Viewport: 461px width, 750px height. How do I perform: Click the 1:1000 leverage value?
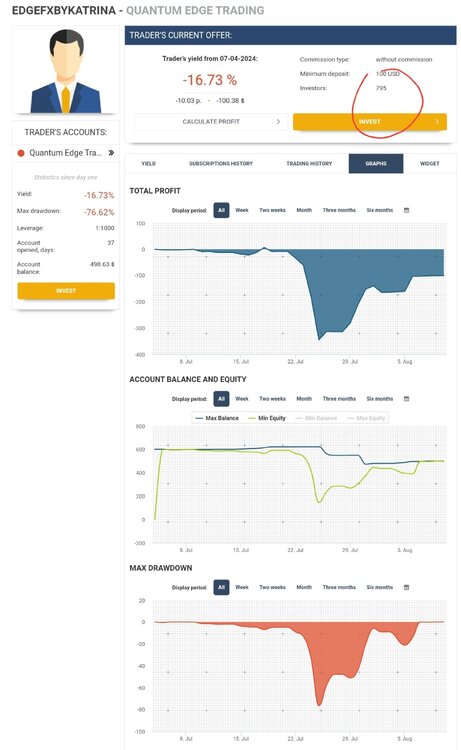pos(105,228)
